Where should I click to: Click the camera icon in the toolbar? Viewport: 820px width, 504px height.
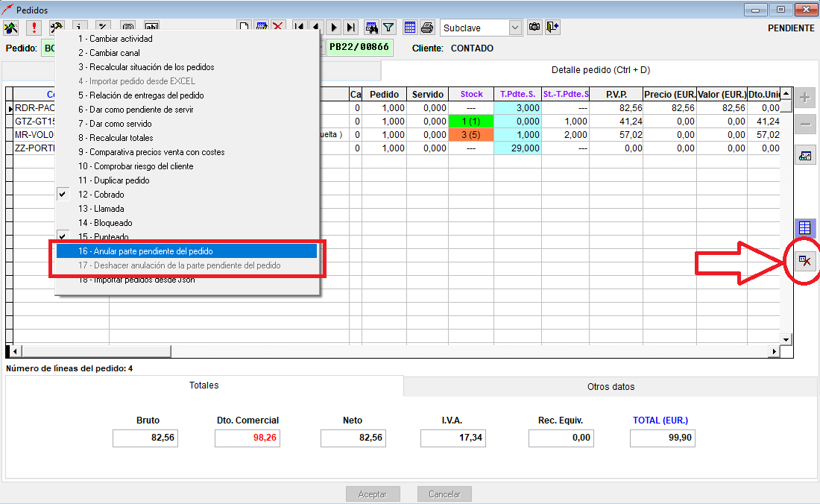tap(534, 27)
